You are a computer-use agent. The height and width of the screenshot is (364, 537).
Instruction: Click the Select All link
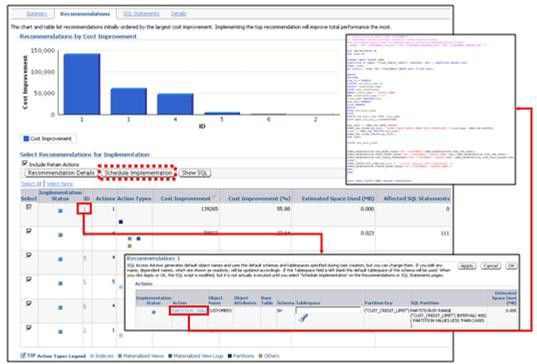point(31,184)
